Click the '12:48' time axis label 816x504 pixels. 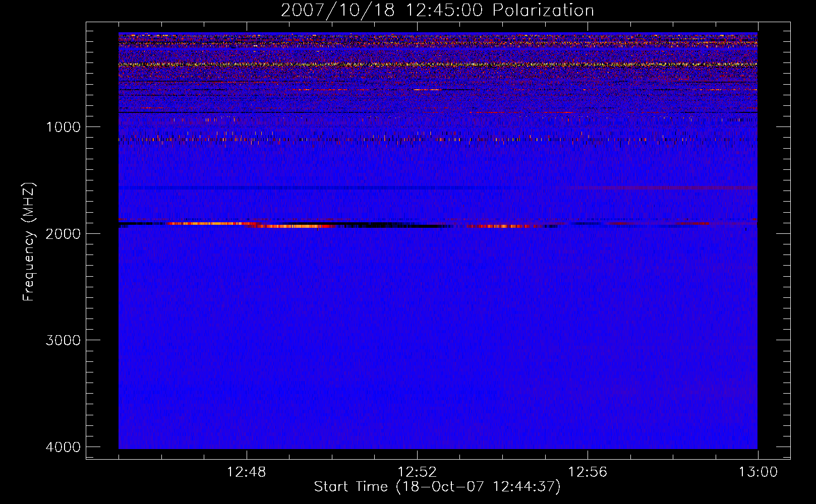tap(247, 472)
